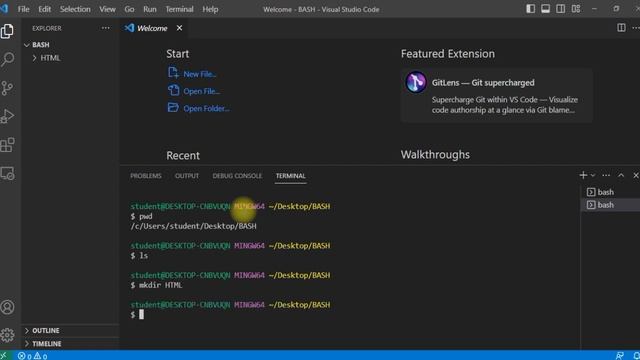The width and height of the screenshot is (640, 360).
Task: Open the Help menu
Action: (x=210, y=9)
